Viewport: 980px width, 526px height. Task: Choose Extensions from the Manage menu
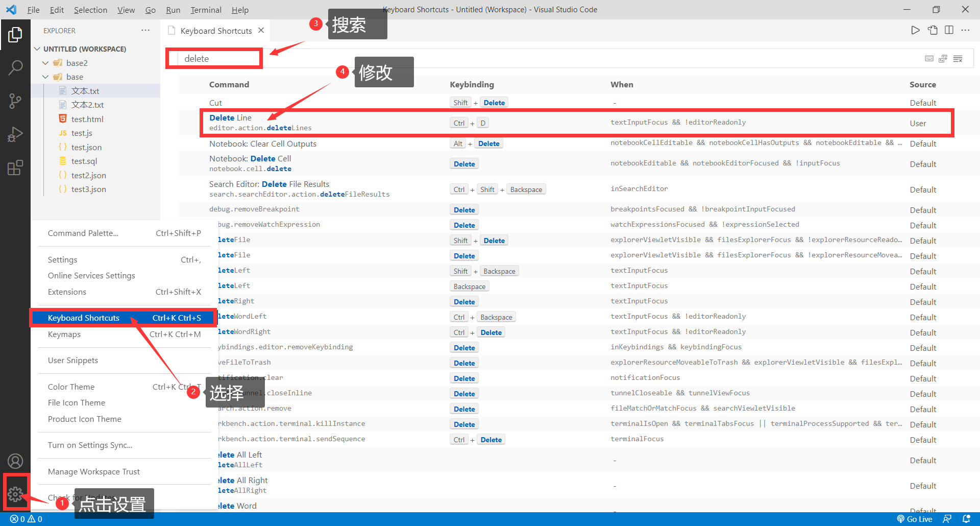pyautogui.click(x=125, y=292)
